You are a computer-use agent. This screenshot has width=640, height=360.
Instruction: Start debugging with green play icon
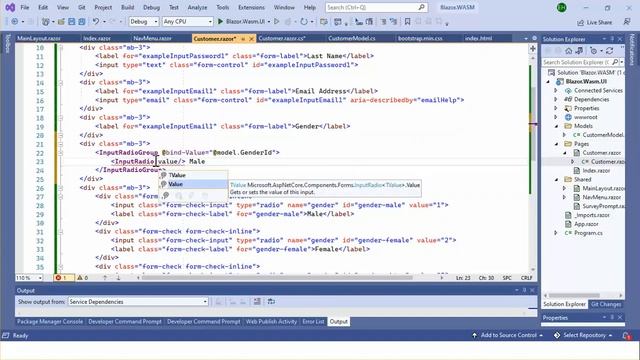click(x=220, y=21)
